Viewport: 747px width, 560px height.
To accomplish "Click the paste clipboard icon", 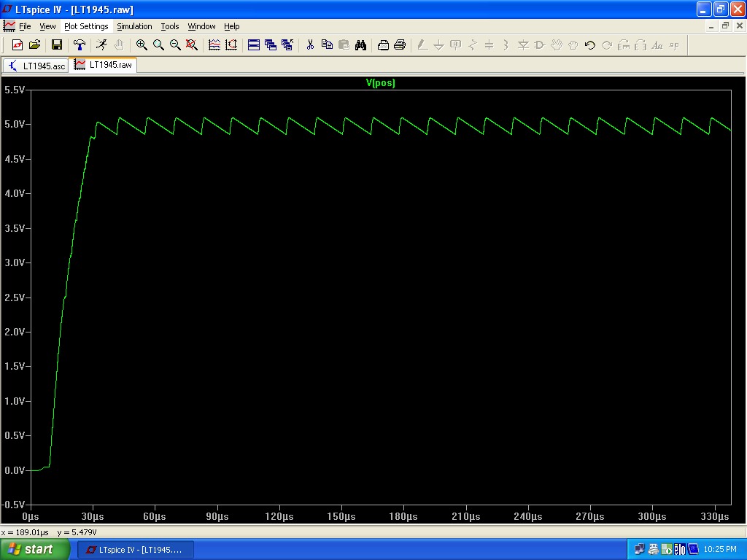I will point(344,44).
